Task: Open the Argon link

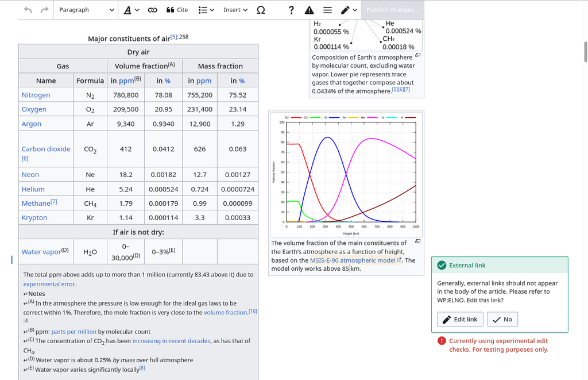Action: point(31,124)
